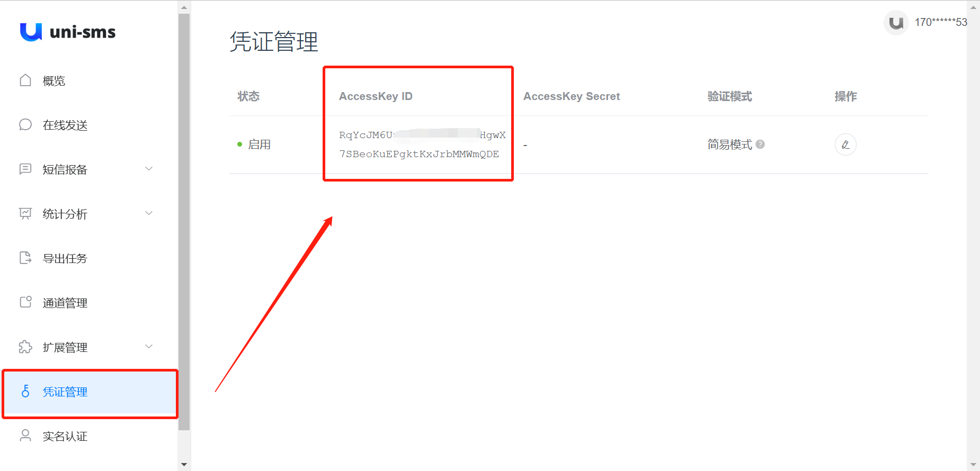Click the help icon next to 简易模式
Screen dimensions: 980x471
point(760,144)
